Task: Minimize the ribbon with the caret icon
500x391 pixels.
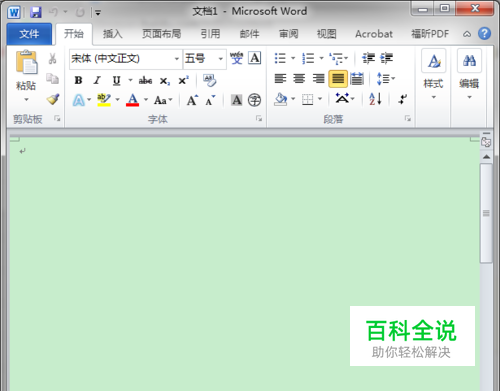Action: click(x=467, y=34)
